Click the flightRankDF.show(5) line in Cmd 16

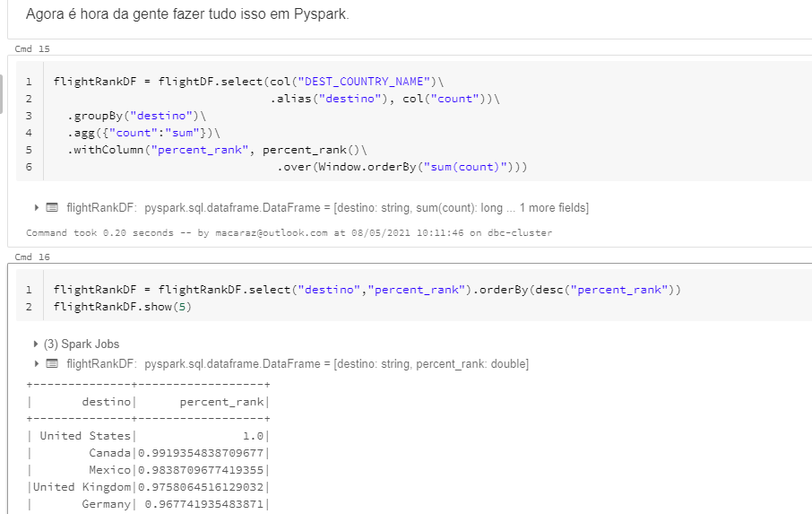click(123, 308)
